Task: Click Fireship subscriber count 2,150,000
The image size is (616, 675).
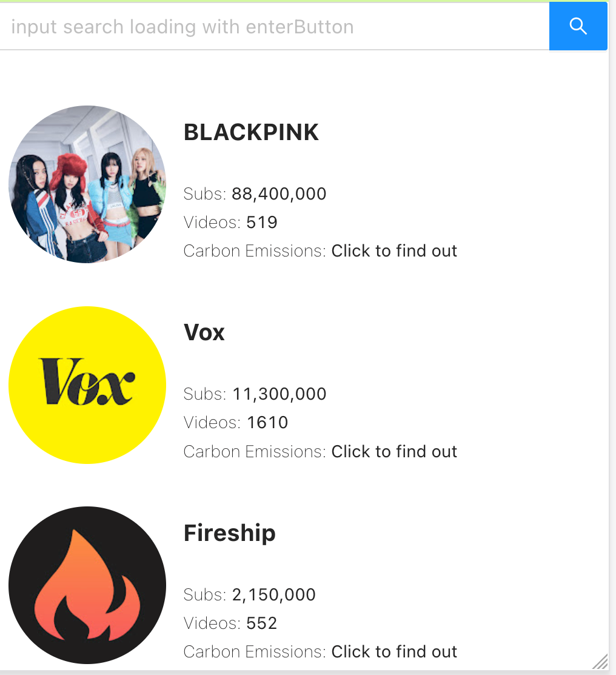Action: (x=274, y=594)
